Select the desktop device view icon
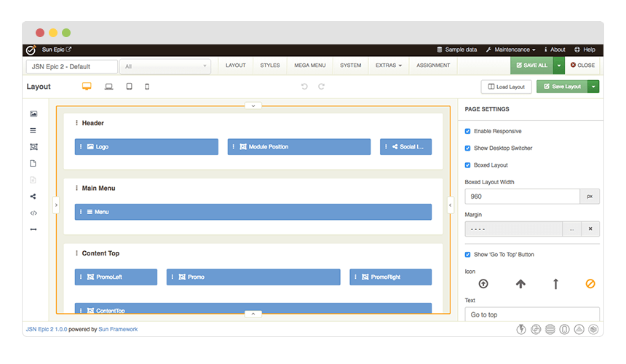Viewport: 626px width, 364px height. click(87, 87)
